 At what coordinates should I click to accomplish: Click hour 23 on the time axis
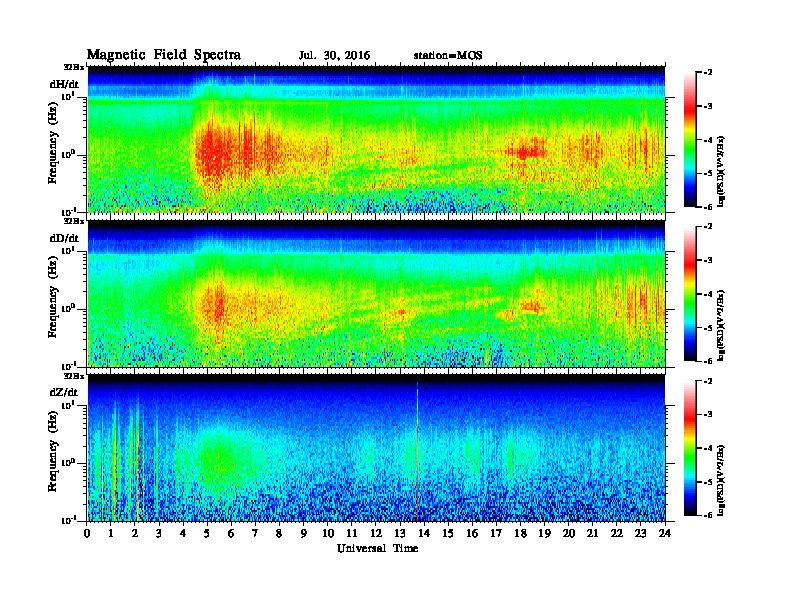[641, 534]
